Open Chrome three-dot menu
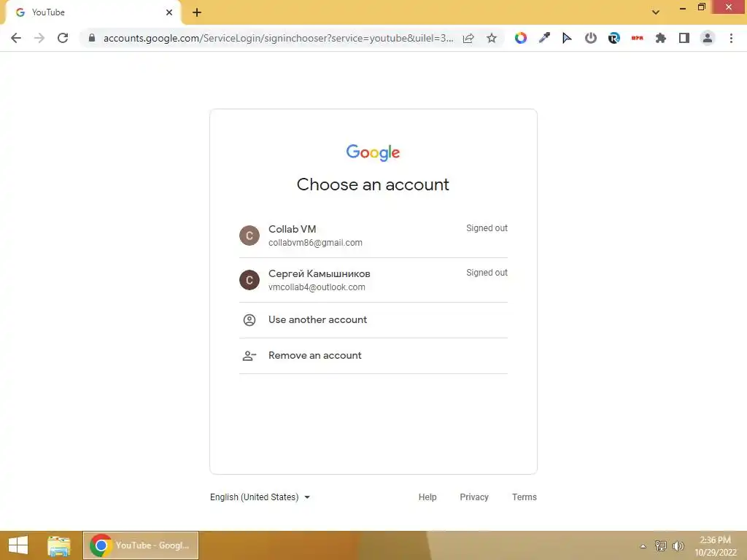 coord(731,38)
